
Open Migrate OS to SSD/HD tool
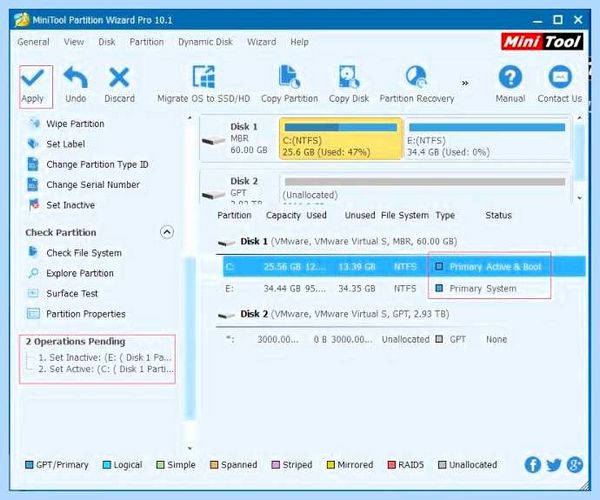pos(204,85)
